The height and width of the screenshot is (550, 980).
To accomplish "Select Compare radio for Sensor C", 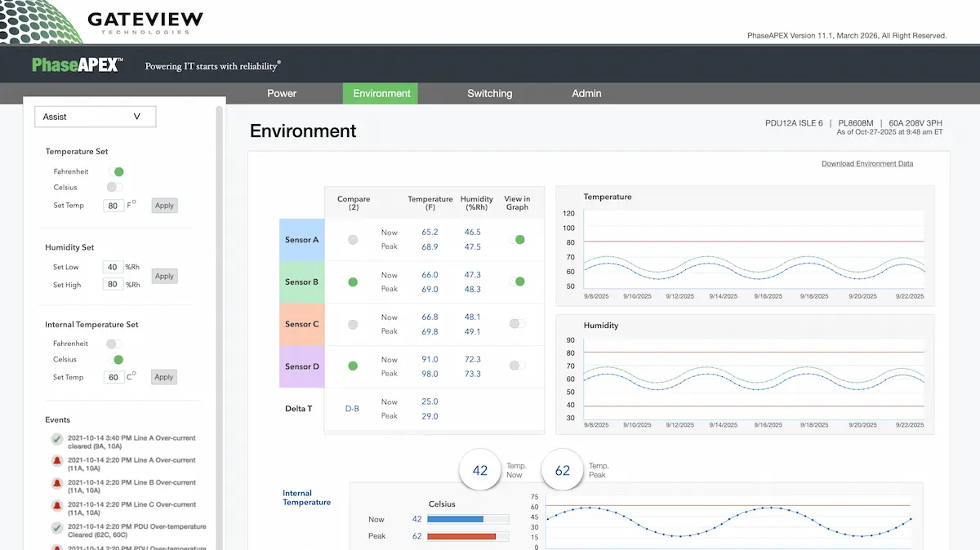I will point(353,324).
